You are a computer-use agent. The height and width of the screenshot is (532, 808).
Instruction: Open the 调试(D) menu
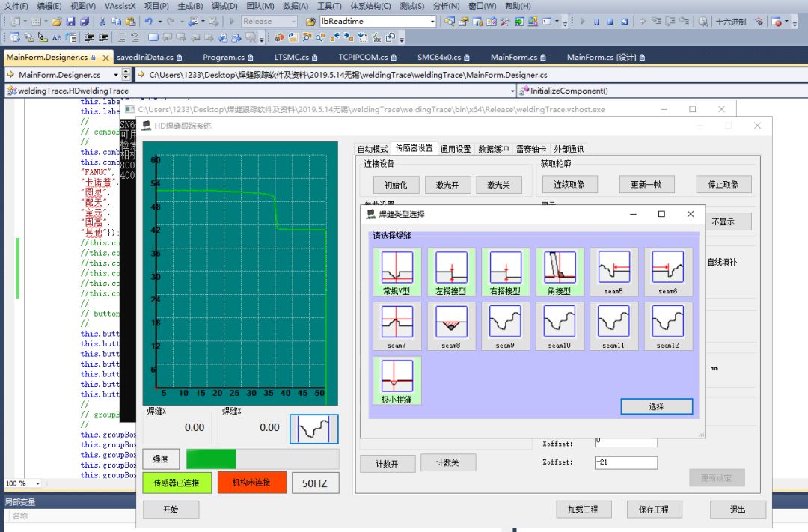point(224,6)
